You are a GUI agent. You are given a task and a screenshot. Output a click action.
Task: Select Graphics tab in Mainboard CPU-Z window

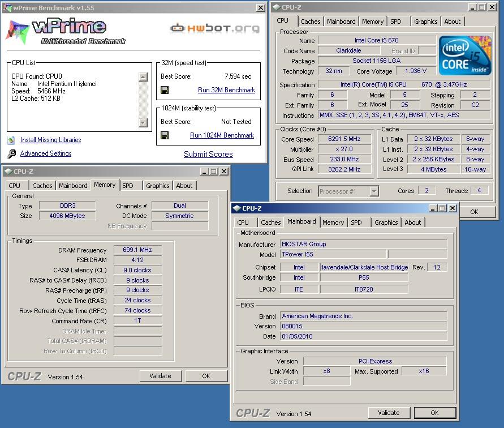pyautogui.click(x=386, y=222)
